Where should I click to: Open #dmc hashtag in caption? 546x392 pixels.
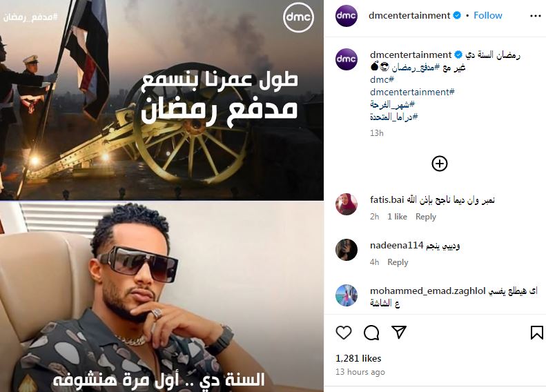click(x=382, y=80)
